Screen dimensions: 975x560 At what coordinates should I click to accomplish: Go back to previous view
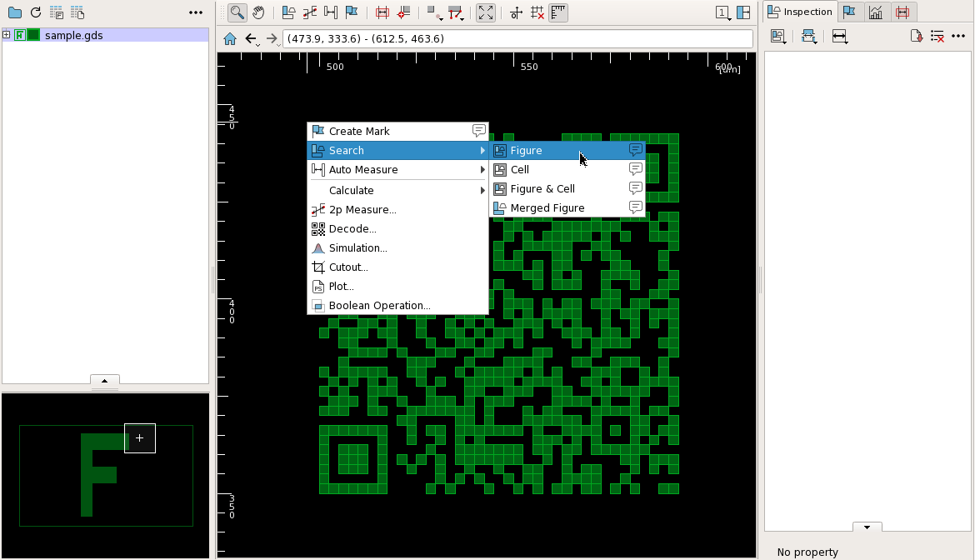coord(251,38)
